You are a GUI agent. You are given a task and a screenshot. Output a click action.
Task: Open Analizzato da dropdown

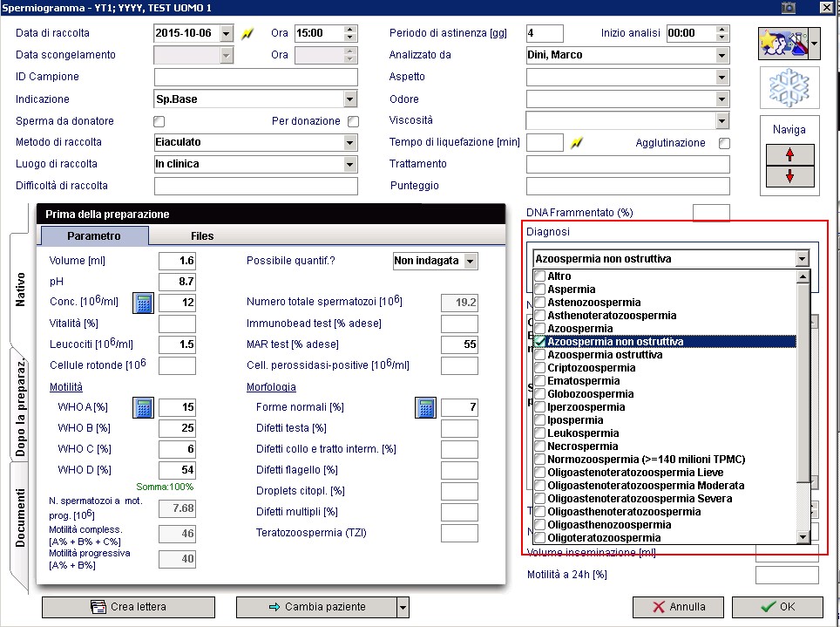click(721, 55)
